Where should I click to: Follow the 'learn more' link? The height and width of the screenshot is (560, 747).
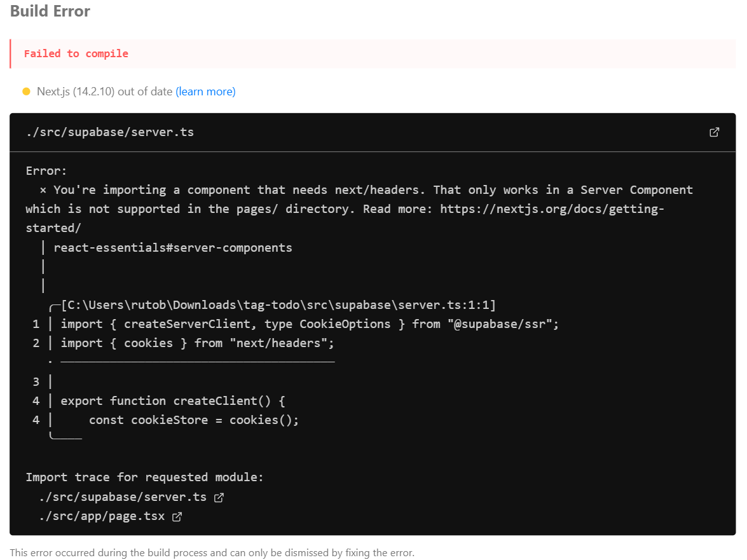tap(206, 92)
